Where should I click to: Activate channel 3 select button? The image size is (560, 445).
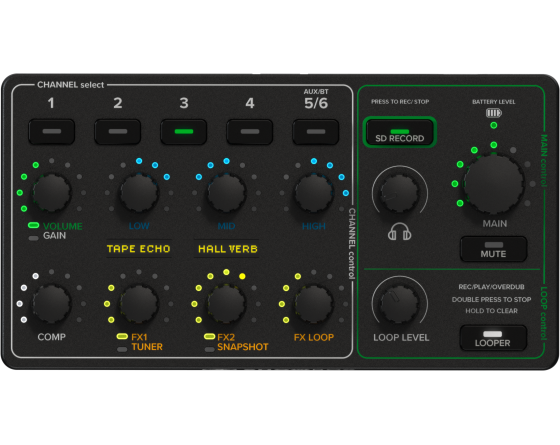pyautogui.click(x=184, y=132)
